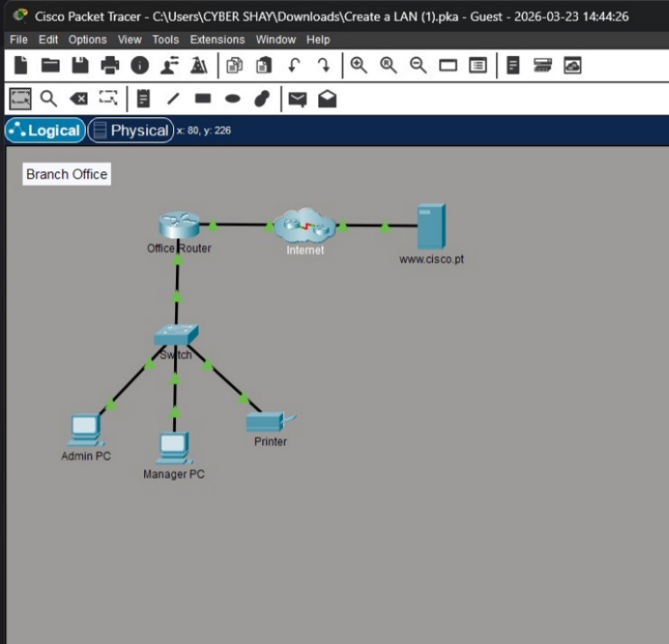Add a Simple PDU closed envelope
The width and height of the screenshot is (669, 644).
298,99
